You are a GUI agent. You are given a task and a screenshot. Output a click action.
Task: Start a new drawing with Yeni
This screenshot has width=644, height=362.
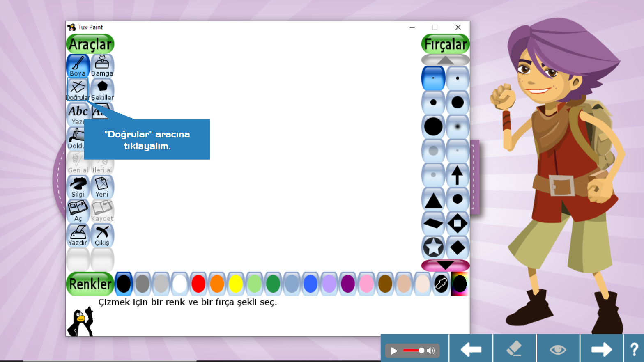tap(102, 187)
